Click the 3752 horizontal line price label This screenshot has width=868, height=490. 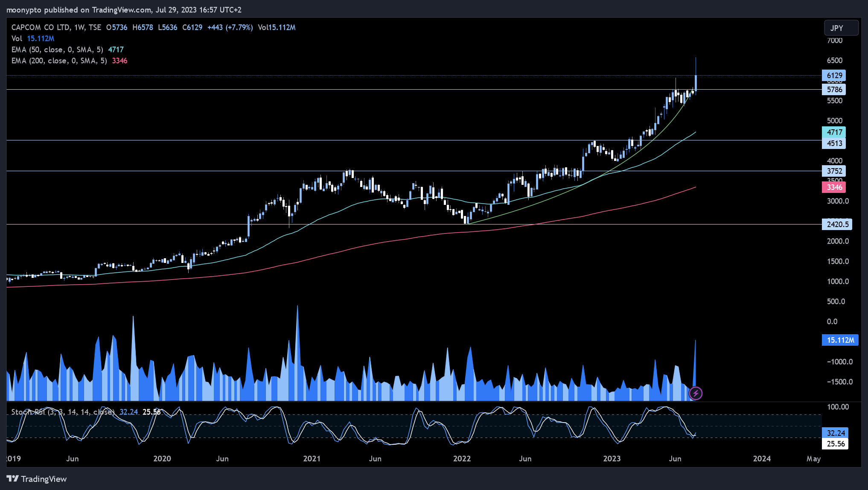point(834,171)
